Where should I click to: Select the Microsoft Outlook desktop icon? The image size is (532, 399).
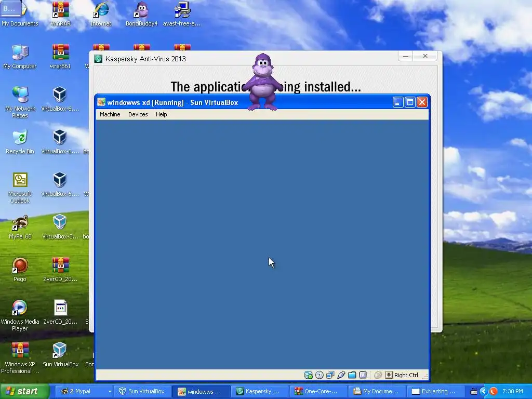click(x=20, y=188)
